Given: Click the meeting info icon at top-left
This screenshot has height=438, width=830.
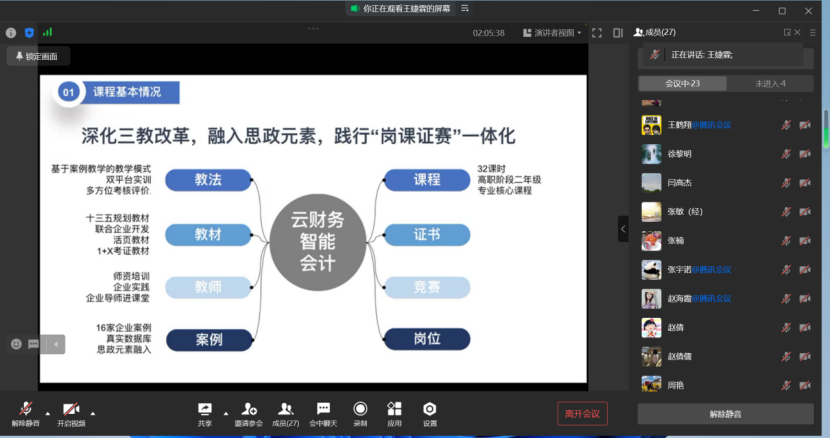Looking at the screenshot, I should pos(11,33).
